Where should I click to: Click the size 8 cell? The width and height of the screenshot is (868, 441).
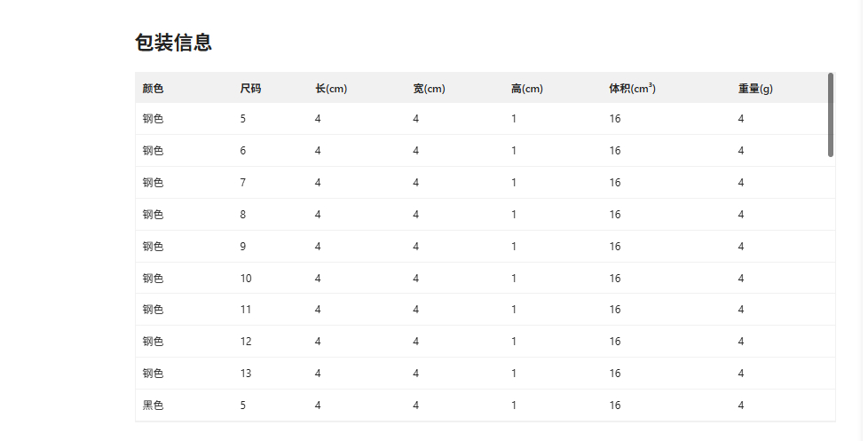243,215
